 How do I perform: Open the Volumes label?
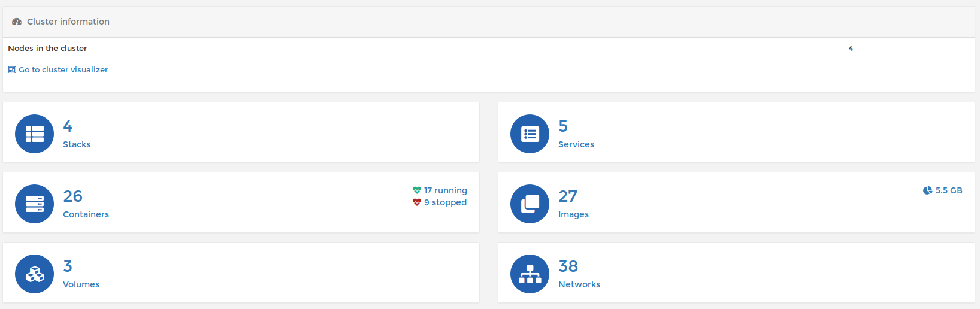(81, 284)
